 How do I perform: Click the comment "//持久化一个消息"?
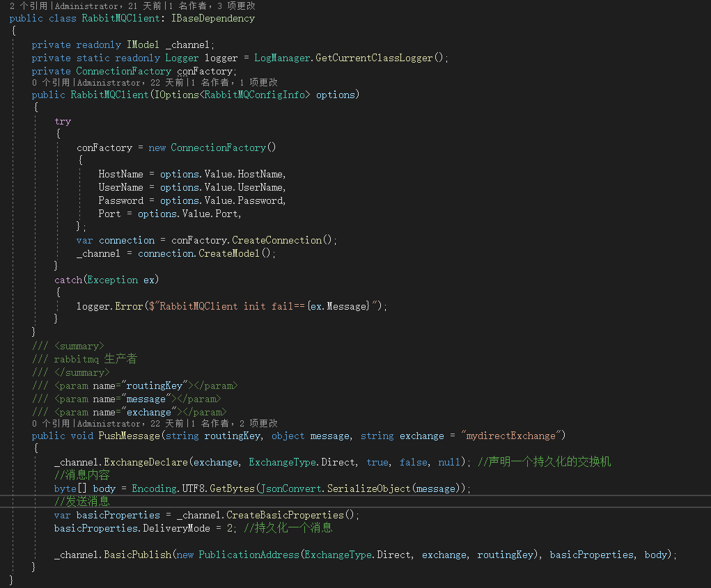[288, 527]
